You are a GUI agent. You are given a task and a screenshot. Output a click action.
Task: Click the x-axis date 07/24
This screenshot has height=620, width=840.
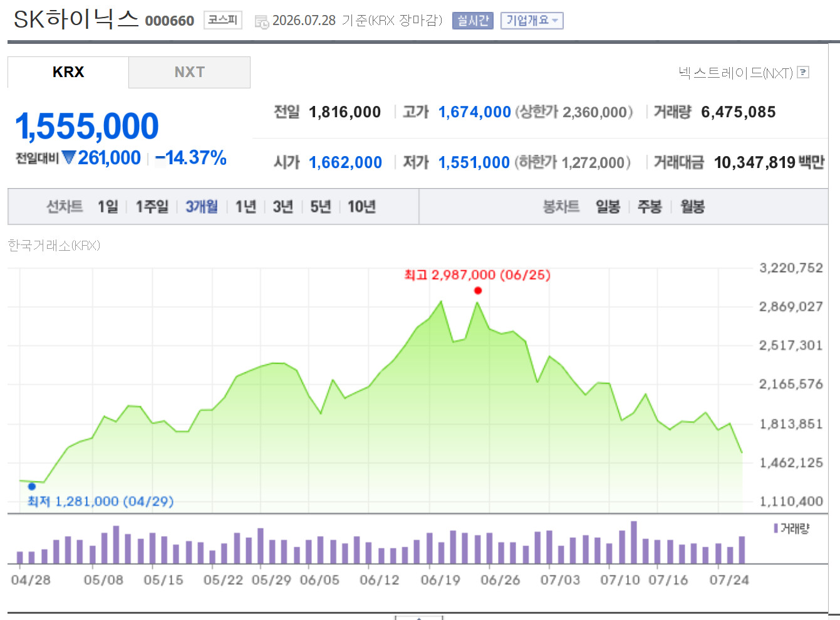tap(729, 580)
